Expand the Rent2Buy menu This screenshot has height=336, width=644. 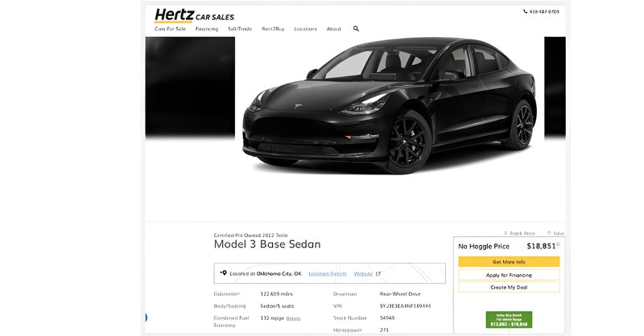tap(273, 28)
